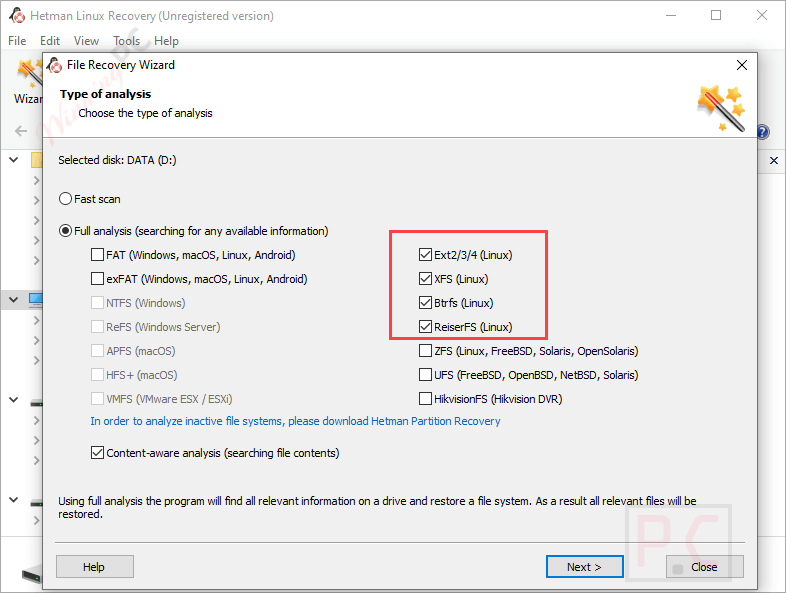Collapse the third tree section chevron

tap(14, 400)
